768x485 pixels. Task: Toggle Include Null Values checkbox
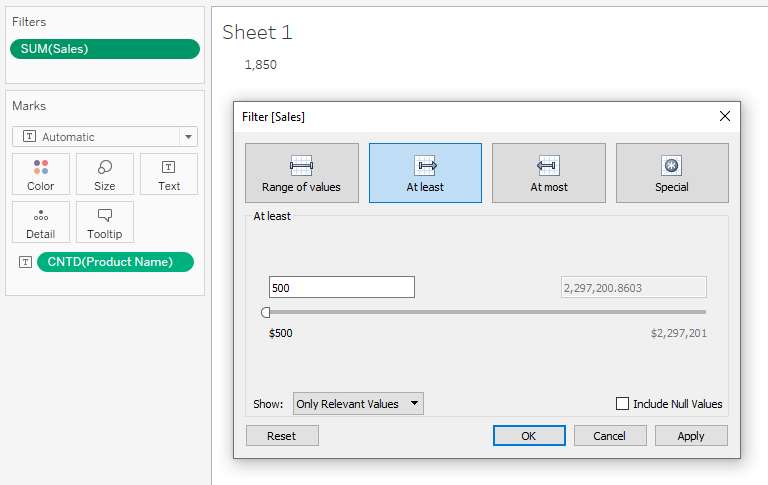622,404
